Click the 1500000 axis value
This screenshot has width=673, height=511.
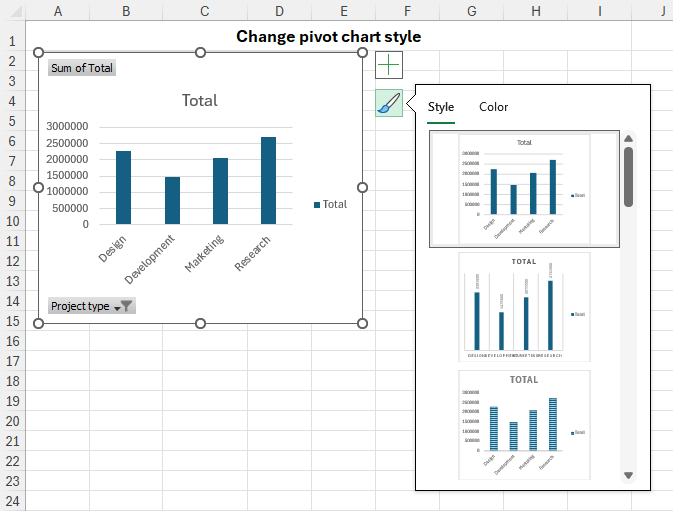67,175
